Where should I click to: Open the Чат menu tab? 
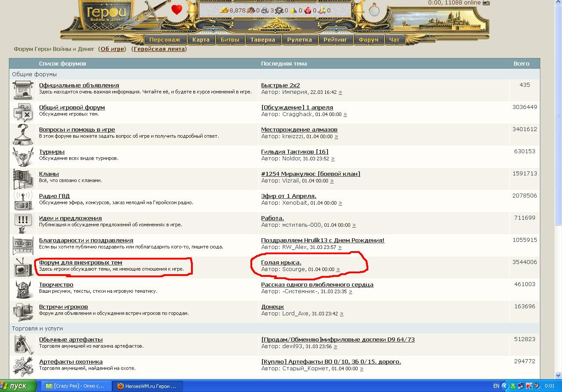tap(394, 39)
